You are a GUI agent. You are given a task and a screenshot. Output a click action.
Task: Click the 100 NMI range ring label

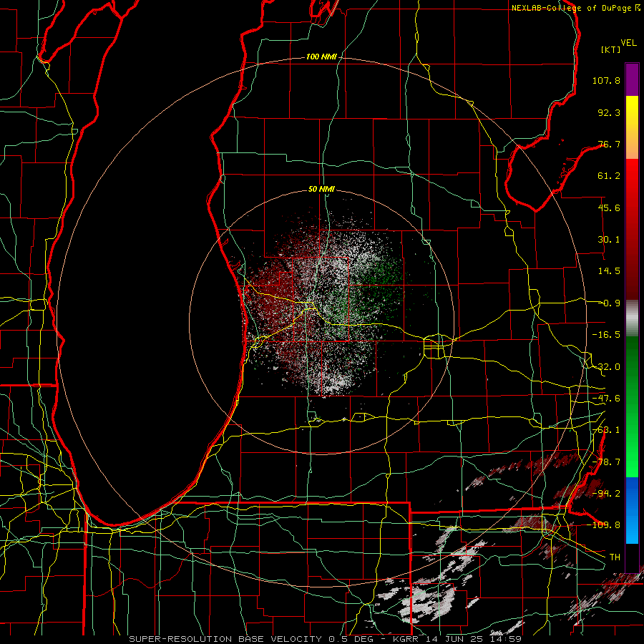321,57
